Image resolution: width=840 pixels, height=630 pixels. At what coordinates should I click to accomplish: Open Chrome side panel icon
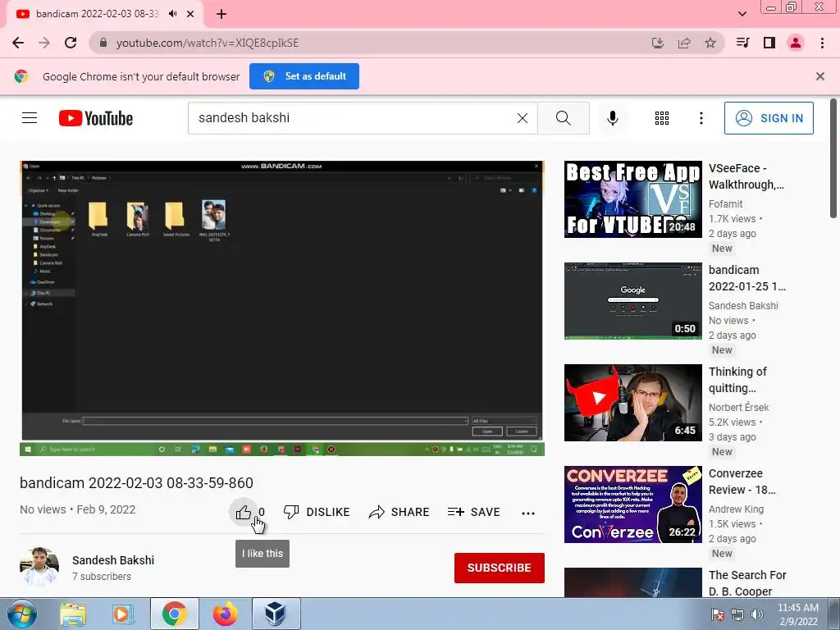click(769, 43)
